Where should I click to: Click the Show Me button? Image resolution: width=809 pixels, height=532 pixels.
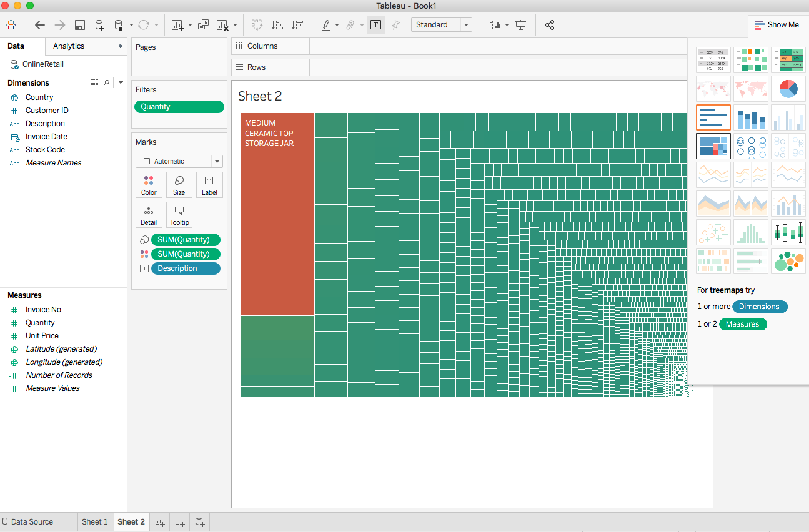pyautogui.click(x=777, y=24)
